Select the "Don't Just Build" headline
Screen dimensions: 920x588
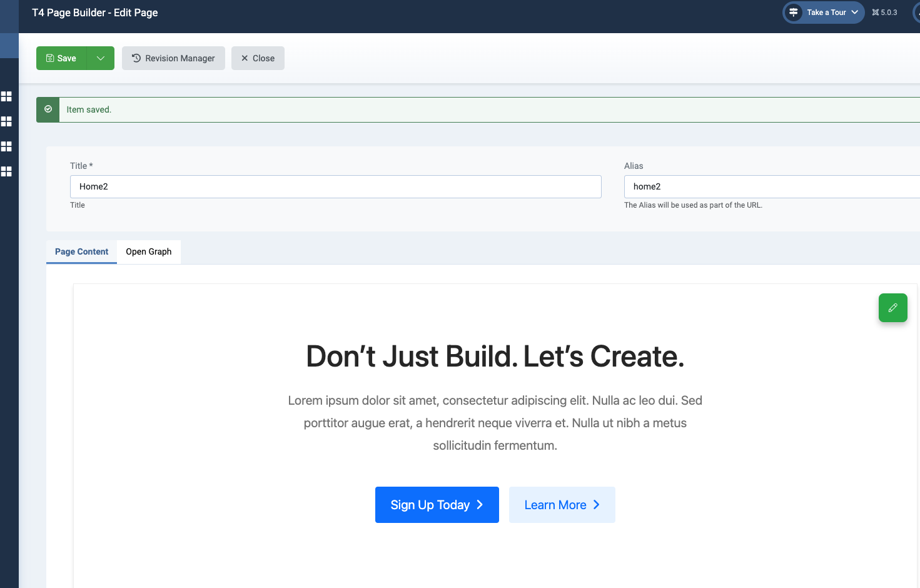[495, 357]
